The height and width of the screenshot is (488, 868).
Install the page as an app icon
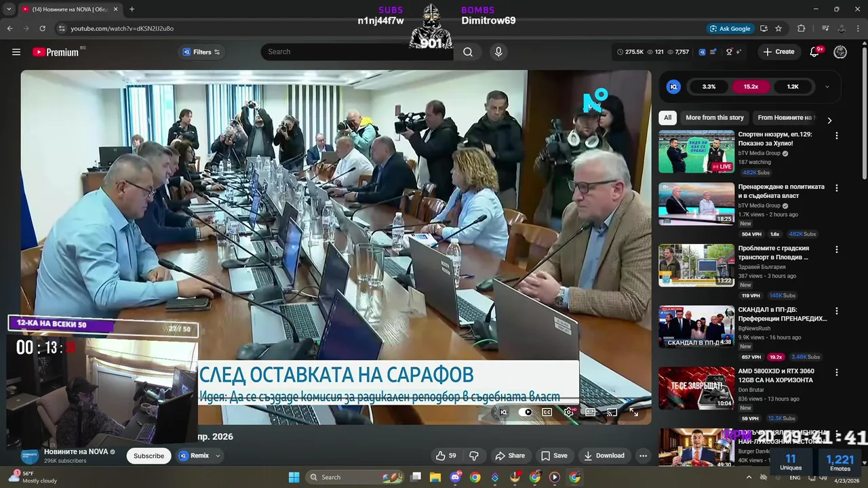pyautogui.click(x=764, y=28)
